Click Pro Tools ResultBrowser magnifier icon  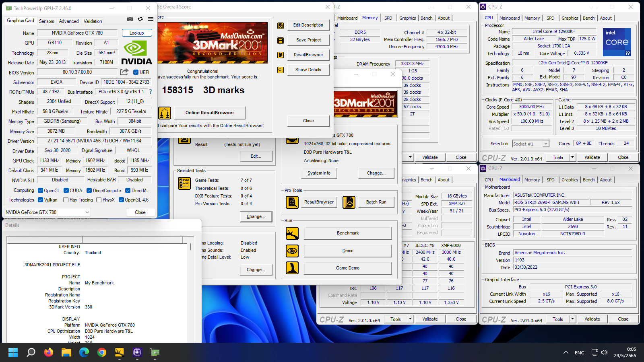tap(292, 202)
